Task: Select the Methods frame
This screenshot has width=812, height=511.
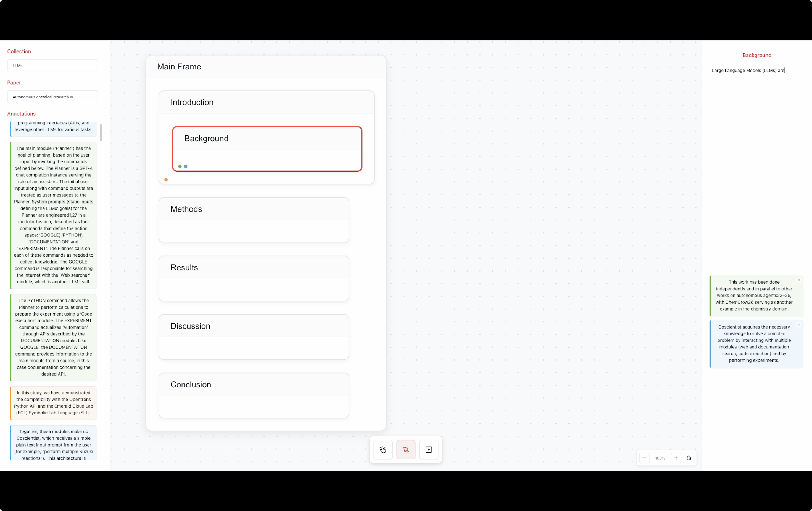Action: [254, 209]
